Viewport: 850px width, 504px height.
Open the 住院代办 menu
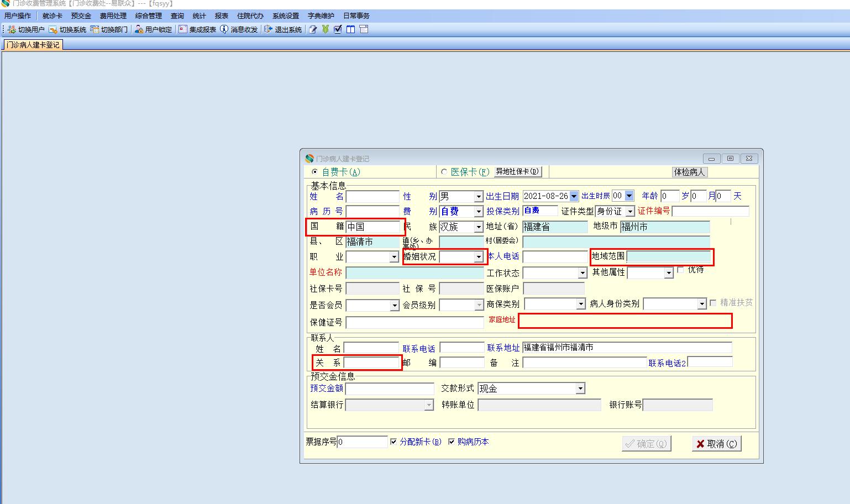click(x=250, y=16)
